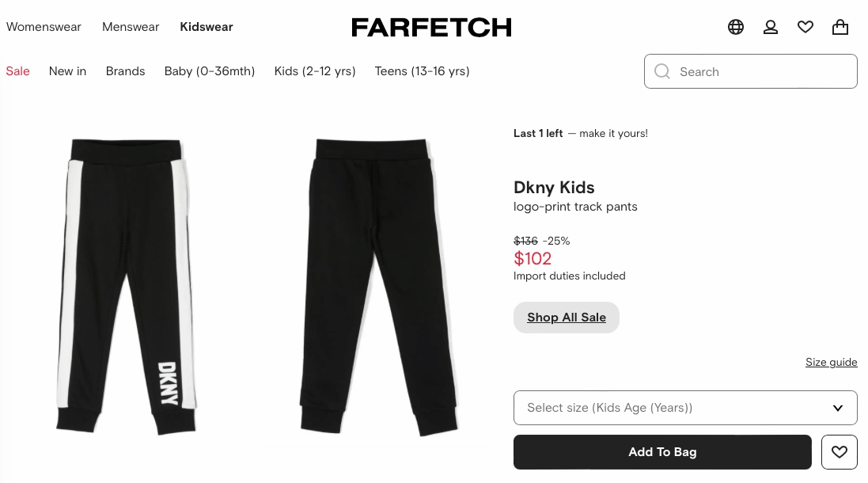Click inside the Search input field
This screenshot has width=868, height=483.
click(x=752, y=71)
